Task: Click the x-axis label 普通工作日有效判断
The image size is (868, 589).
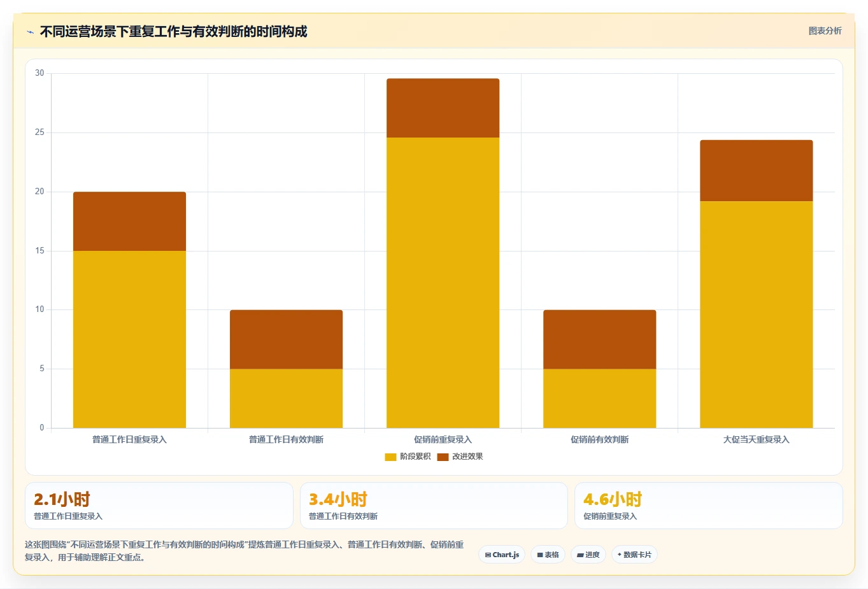Action: (x=286, y=439)
